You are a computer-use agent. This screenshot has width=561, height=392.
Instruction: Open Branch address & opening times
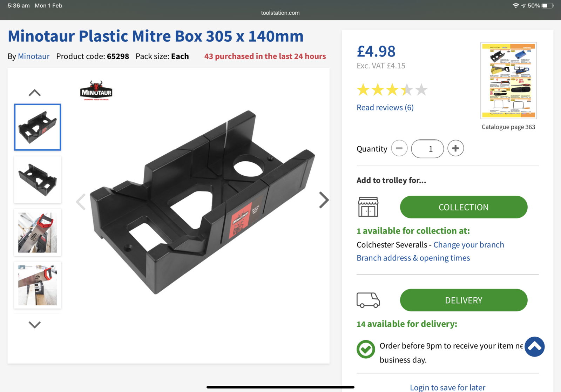(413, 258)
